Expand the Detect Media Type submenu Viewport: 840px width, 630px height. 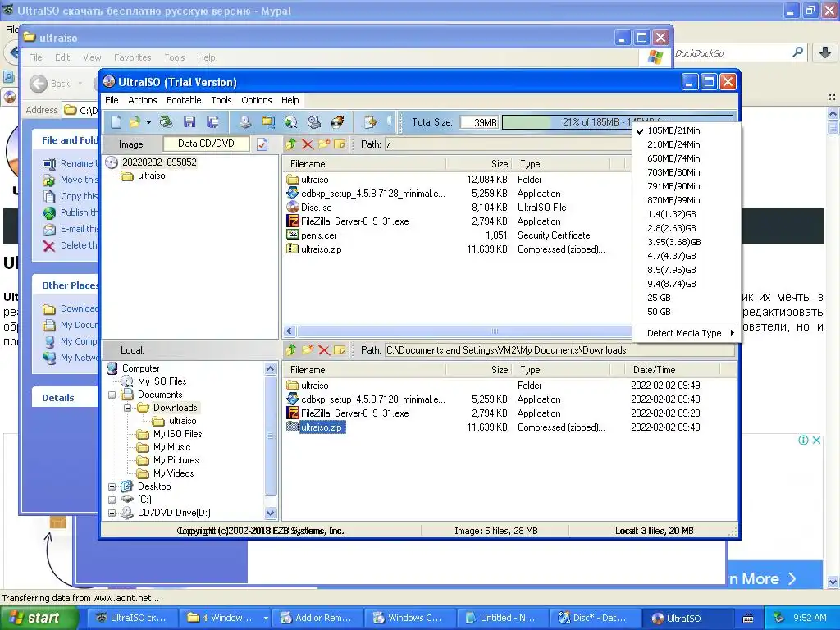[686, 333]
